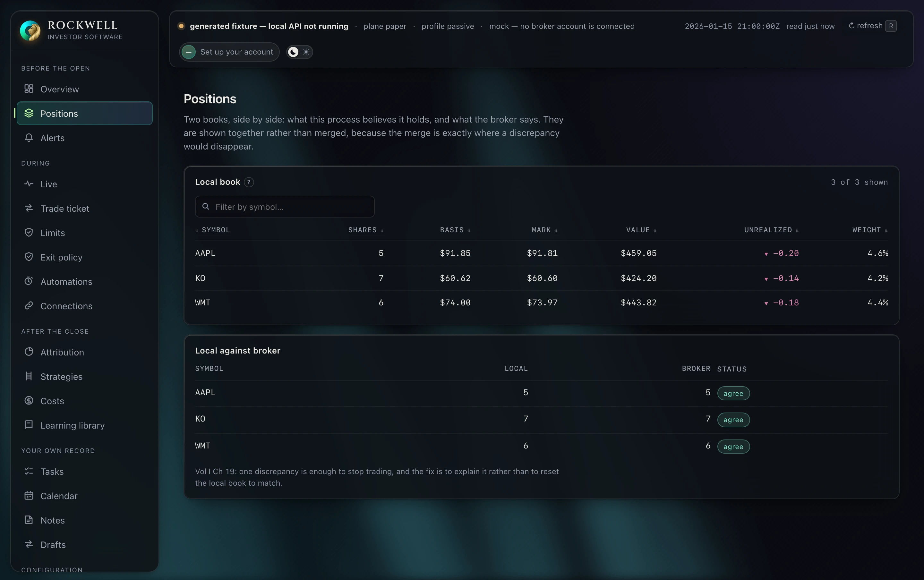Open the Connections link icon
Image resolution: width=924 pixels, height=580 pixels.
pos(29,306)
